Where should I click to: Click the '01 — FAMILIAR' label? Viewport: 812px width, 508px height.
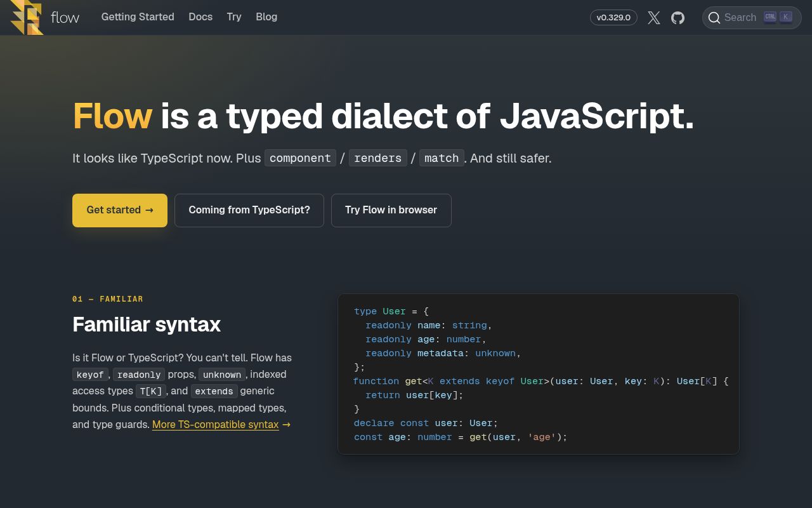click(108, 299)
